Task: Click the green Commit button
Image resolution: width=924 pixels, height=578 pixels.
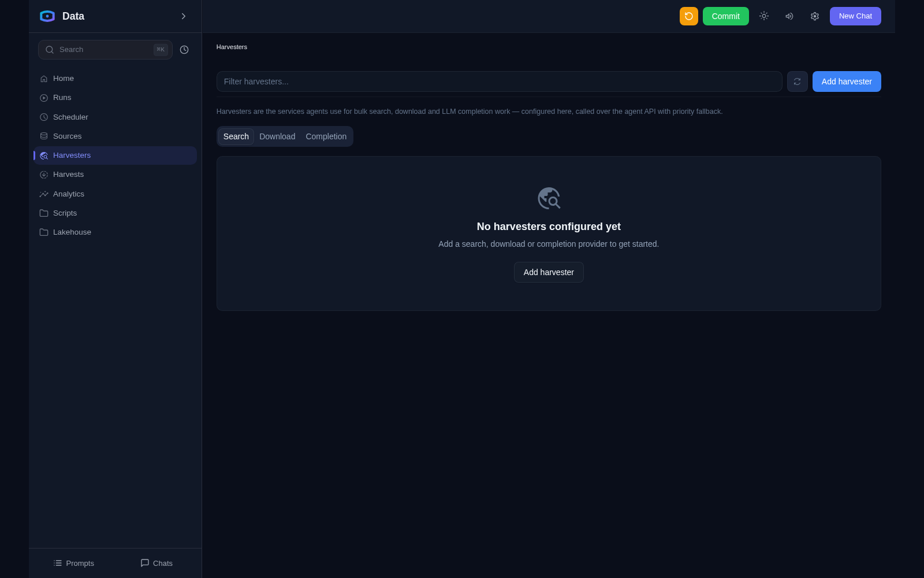Action: [726, 16]
